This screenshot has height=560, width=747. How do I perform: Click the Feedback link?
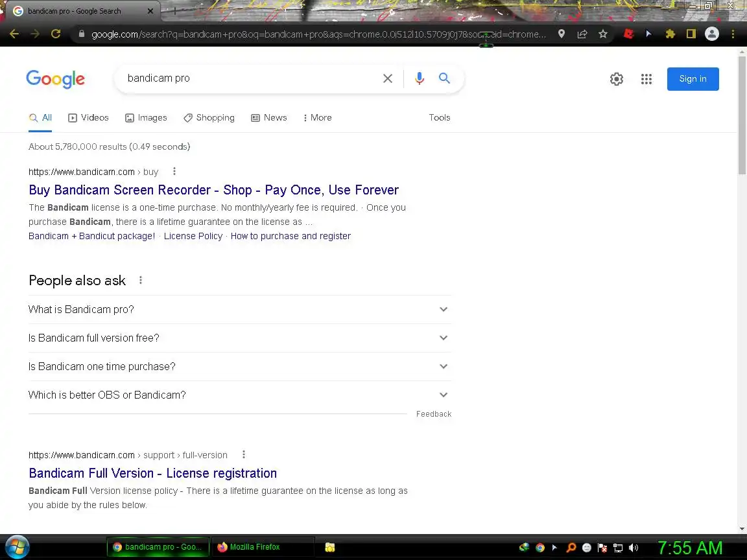434,414
